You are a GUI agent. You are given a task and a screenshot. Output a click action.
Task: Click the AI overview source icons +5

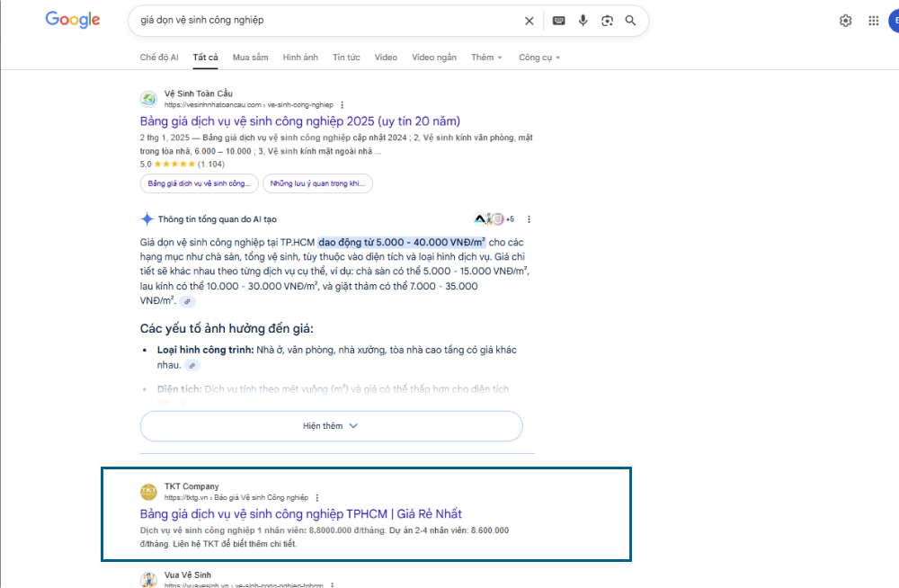[x=494, y=219]
